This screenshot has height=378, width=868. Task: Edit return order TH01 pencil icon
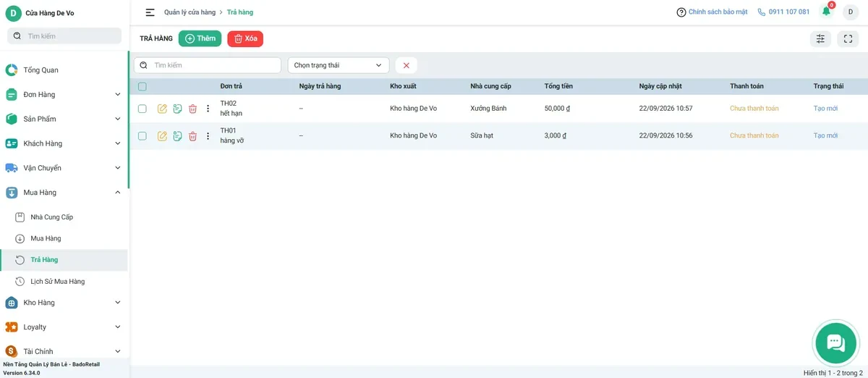[162, 136]
